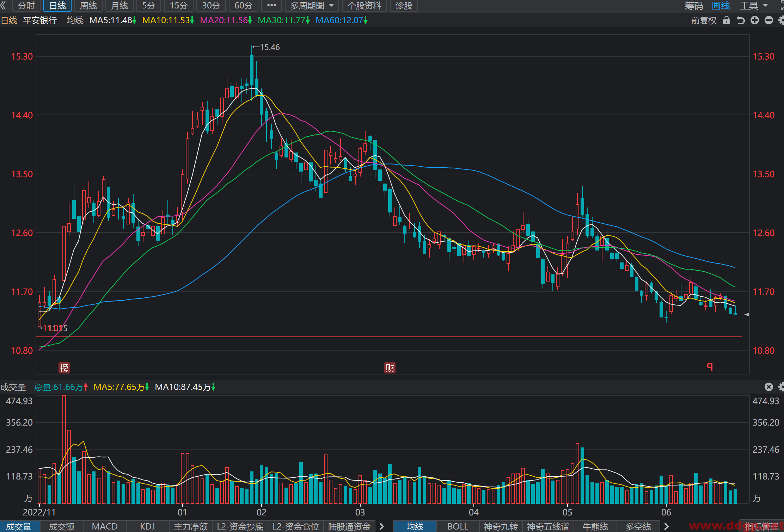Select 成交量 sub-indicator tab
This screenshot has height=532, width=784.
[19, 526]
